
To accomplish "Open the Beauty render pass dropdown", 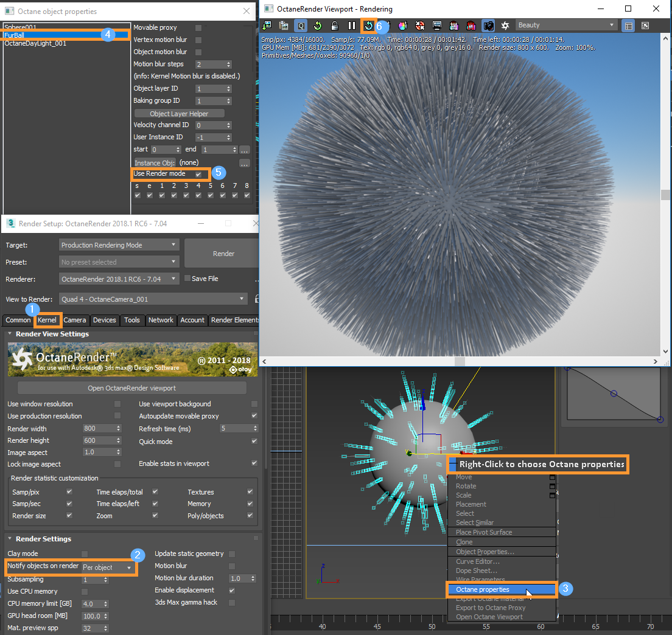I will click(x=566, y=26).
